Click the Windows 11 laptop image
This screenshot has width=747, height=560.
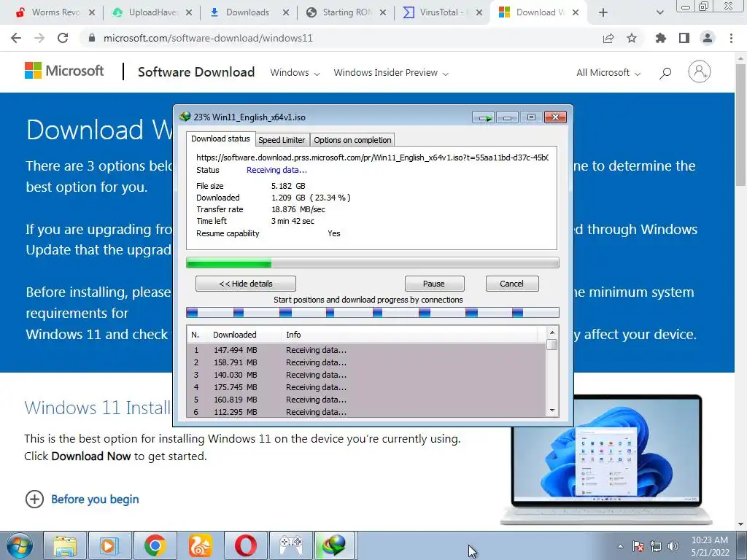(x=606, y=459)
